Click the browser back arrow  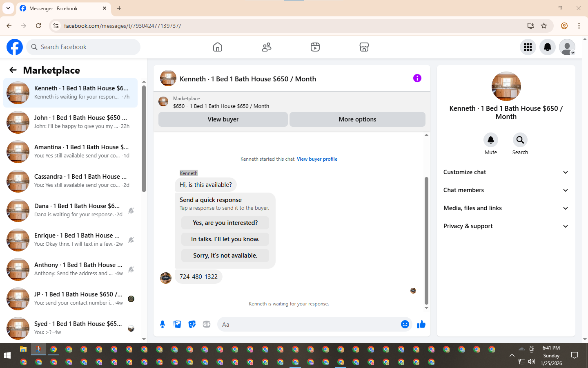click(9, 26)
